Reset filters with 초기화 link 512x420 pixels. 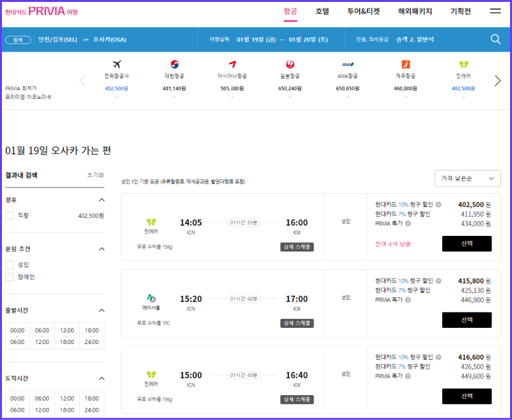[x=95, y=175]
